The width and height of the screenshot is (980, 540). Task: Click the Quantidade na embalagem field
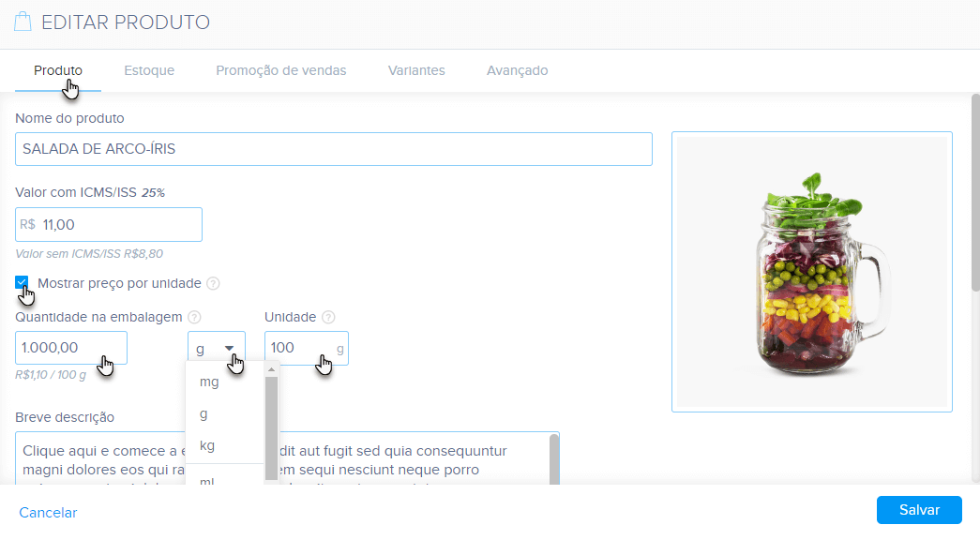[x=71, y=348]
